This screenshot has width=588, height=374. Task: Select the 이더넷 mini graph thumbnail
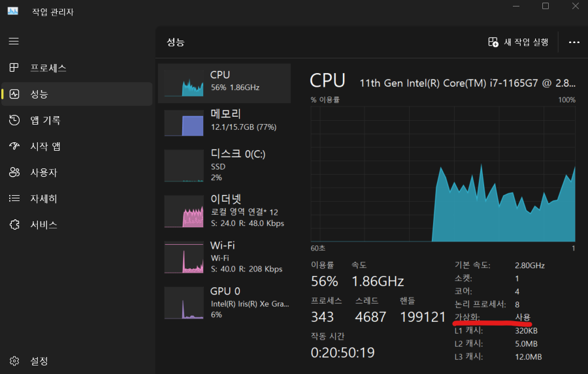[x=184, y=211]
